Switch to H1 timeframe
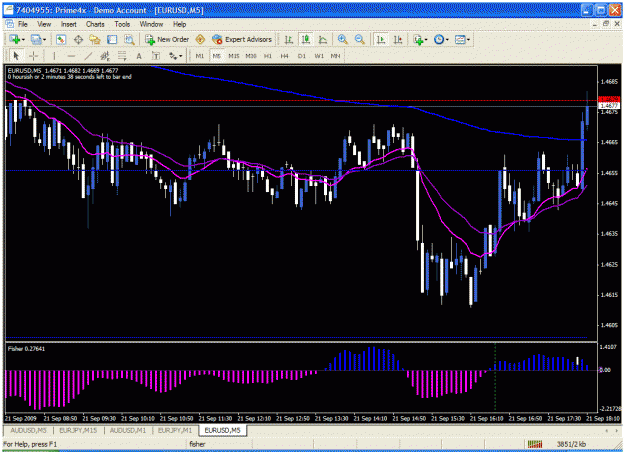 267,56
